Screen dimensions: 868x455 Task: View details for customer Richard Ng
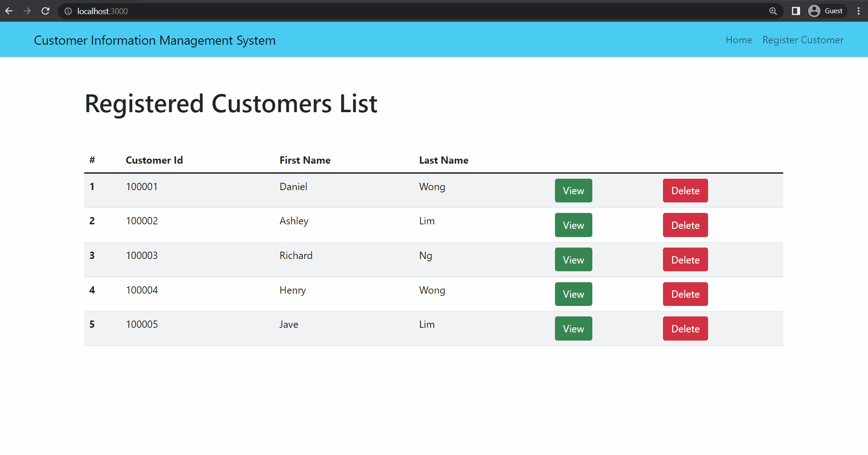point(573,259)
